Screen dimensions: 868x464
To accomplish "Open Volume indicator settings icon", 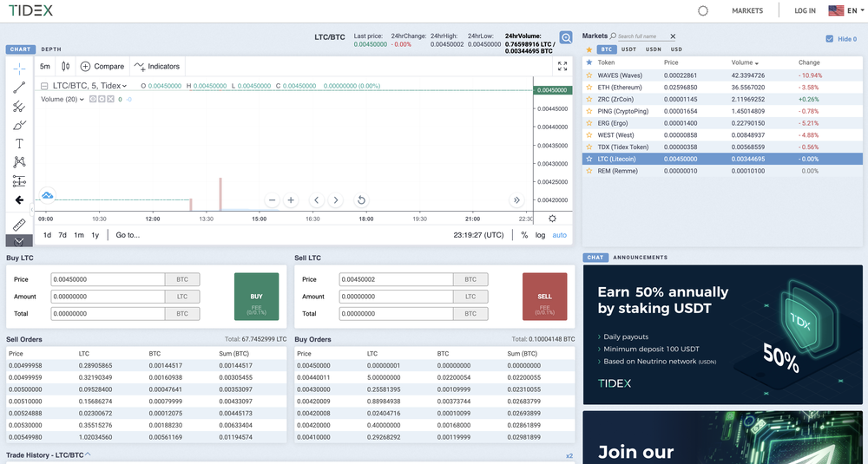I will 102,99.
